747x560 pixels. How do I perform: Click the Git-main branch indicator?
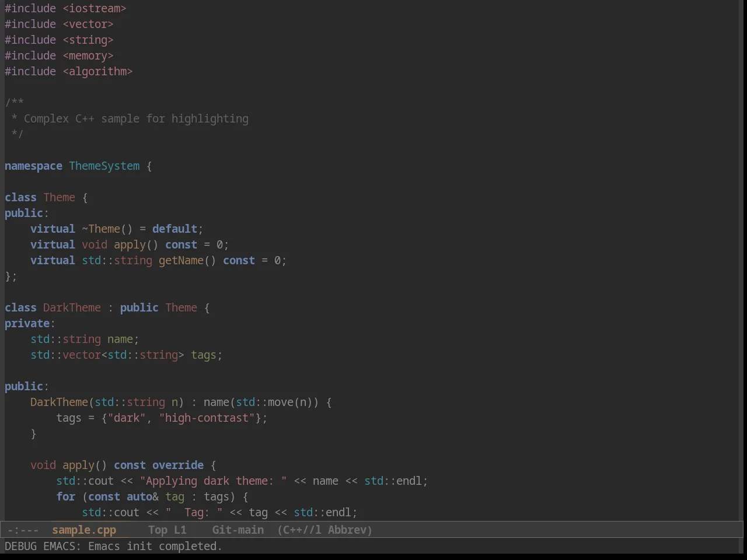(238, 530)
